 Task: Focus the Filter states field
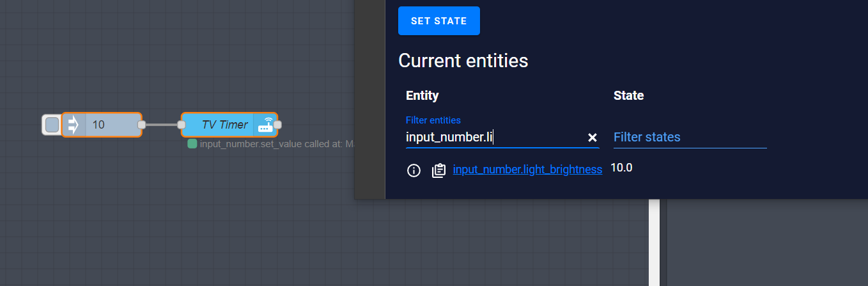click(x=689, y=137)
